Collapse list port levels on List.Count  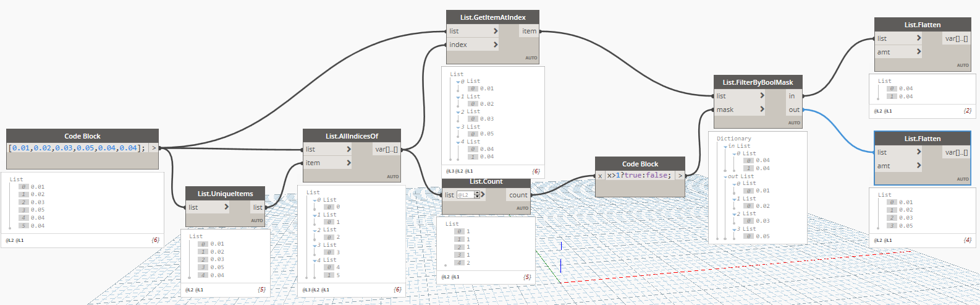(483, 195)
